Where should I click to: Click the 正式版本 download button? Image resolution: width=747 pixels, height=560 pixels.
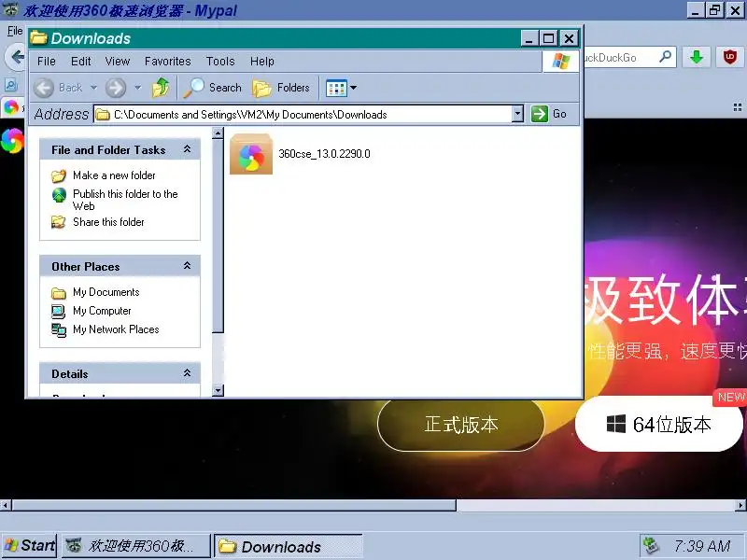(460, 425)
